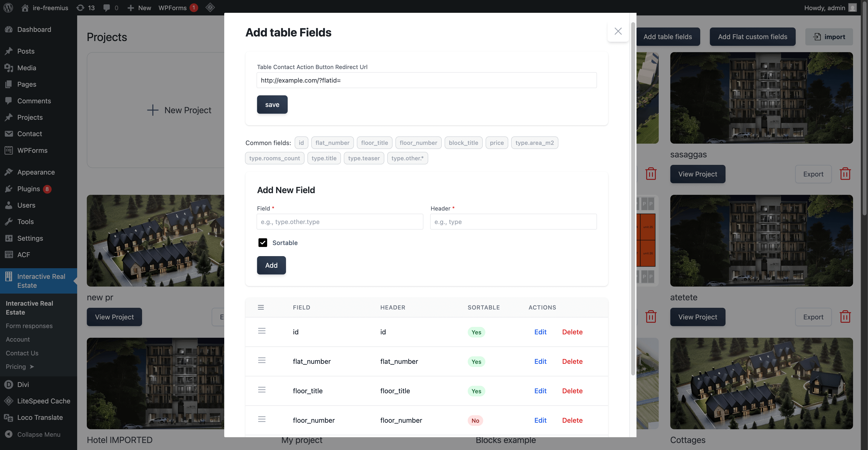Open the Plugins menu item
The width and height of the screenshot is (868, 450).
pyautogui.click(x=28, y=189)
